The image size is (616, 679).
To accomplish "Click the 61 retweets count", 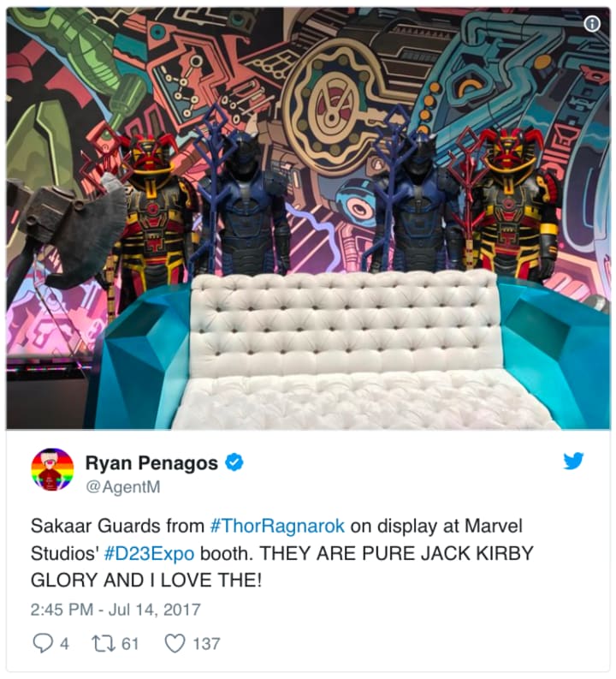I will 130,644.
